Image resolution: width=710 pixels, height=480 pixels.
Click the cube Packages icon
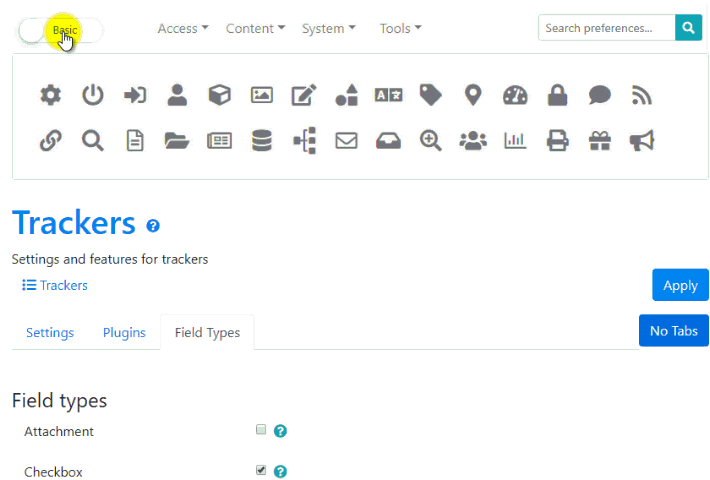coord(220,95)
